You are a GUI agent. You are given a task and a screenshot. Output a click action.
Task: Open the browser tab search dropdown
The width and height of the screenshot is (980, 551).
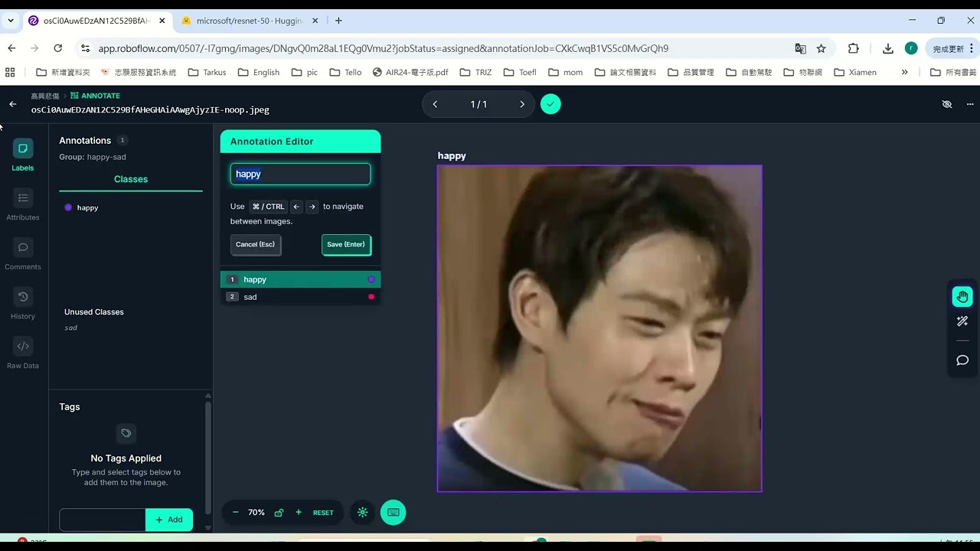[11, 21]
